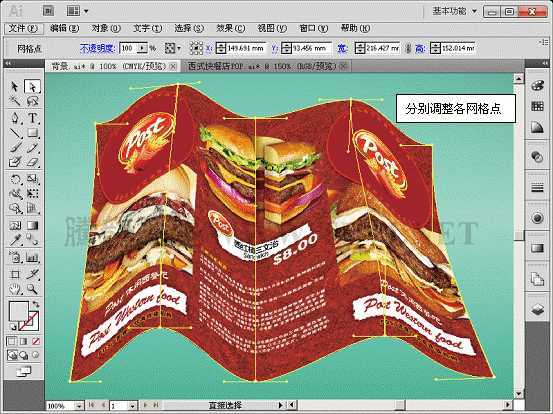
Task: Select the Pencil tool
Action: coord(32,148)
